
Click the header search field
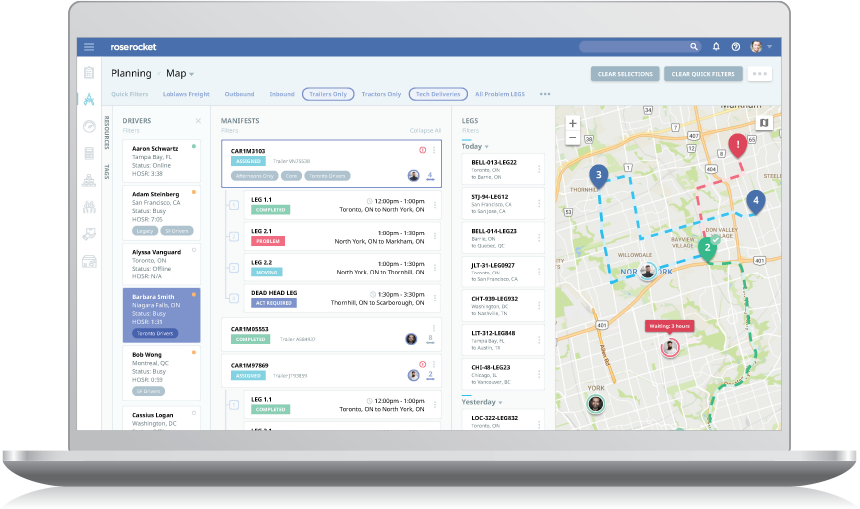635,47
